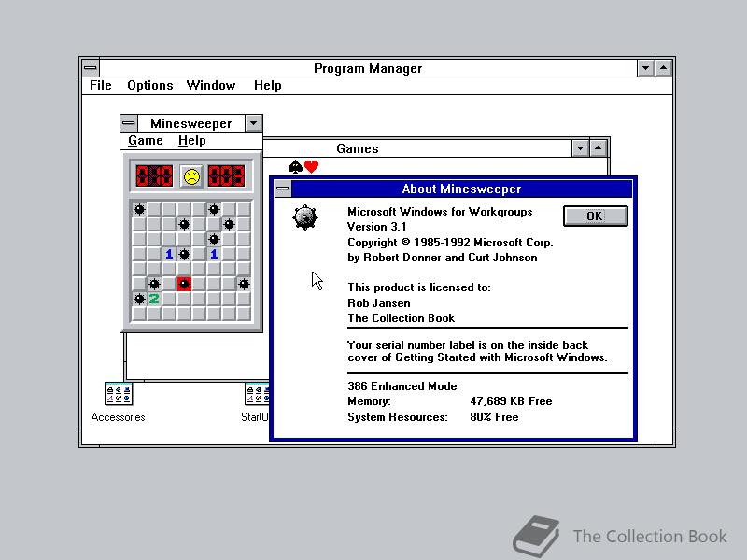The height and width of the screenshot is (560, 747).
Task: Click the Minesweeper timer display
Action: point(226,175)
